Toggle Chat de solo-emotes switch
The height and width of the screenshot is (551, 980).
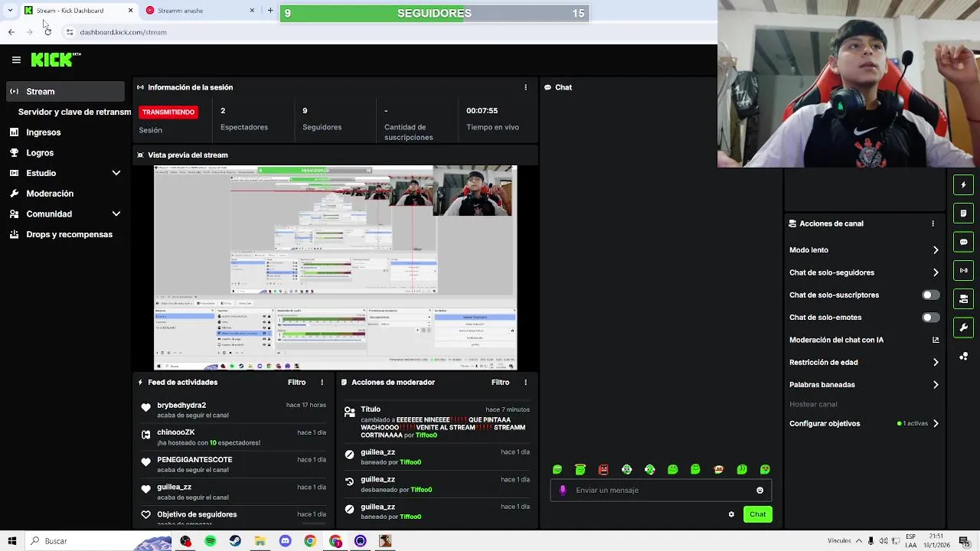pyautogui.click(x=930, y=318)
